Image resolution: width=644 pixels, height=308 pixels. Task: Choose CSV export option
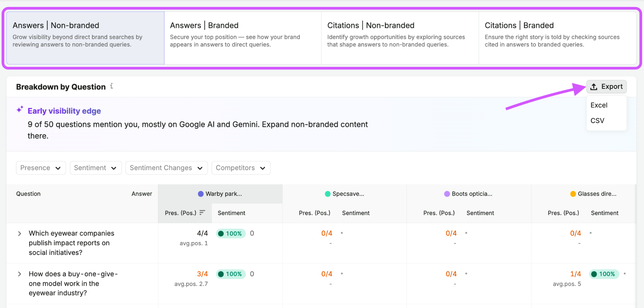click(597, 121)
